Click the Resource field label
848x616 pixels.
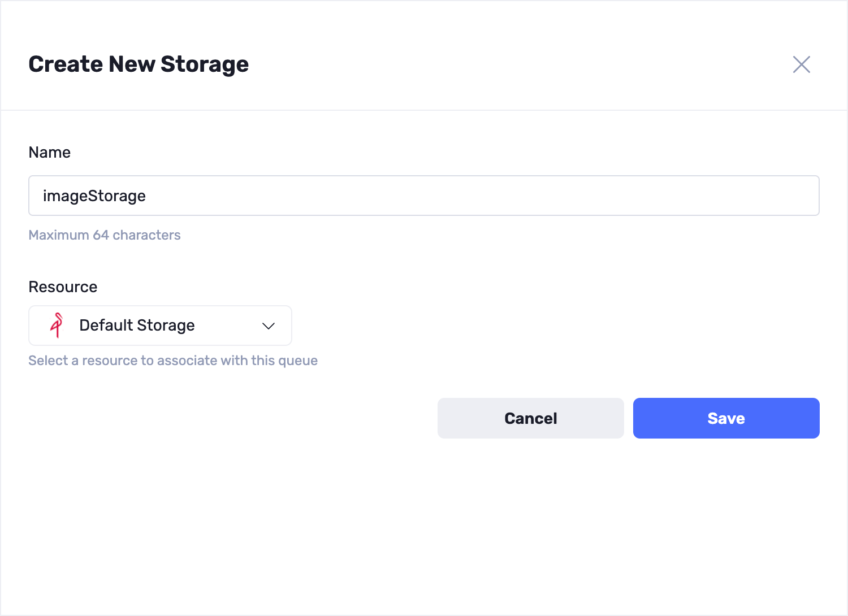[63, 287]
